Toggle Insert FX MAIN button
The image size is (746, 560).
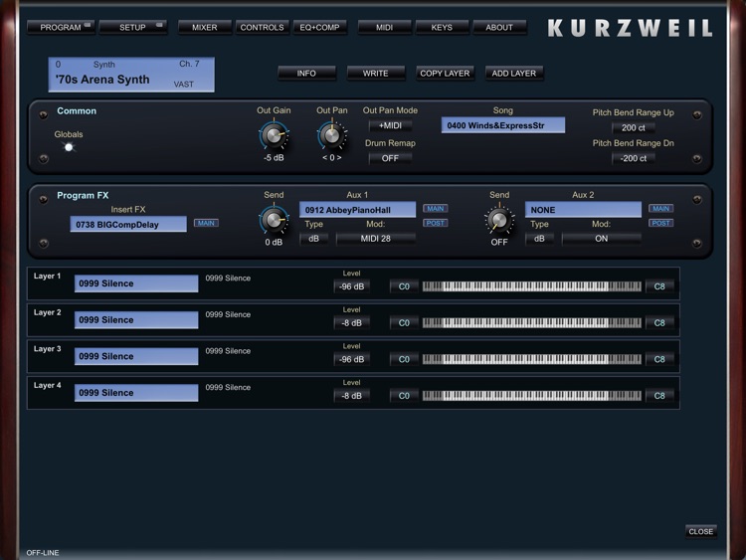coord(206,223)
